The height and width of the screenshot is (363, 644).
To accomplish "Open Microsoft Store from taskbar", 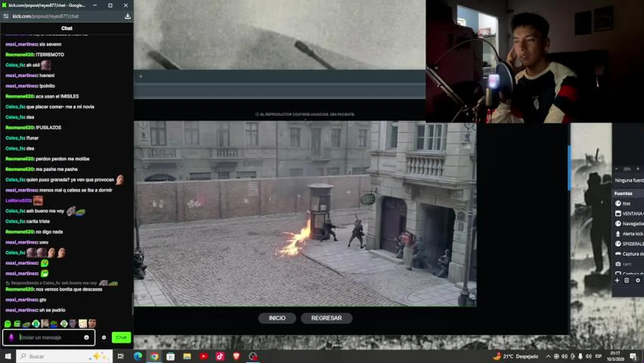I will [x=171, y=356].
